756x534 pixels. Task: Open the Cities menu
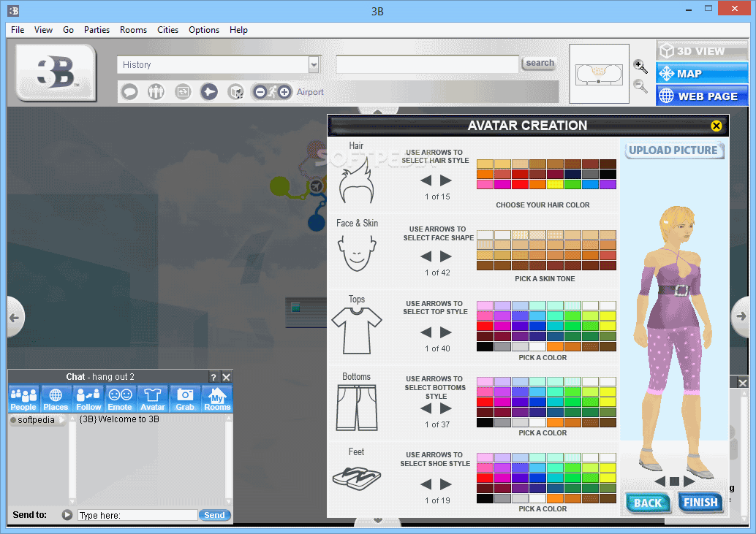click(167, 30)
